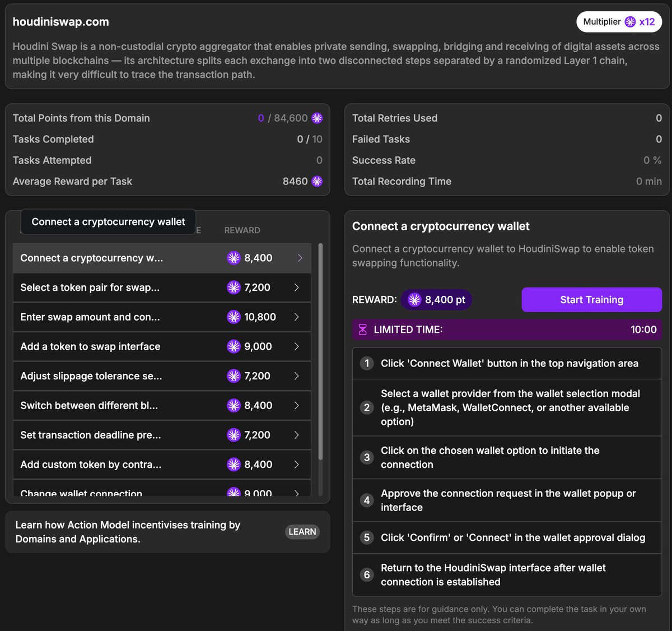The height and width of the screenshot is (631, 672).
Task: Click the Start Training button
Action: [591, 300]
